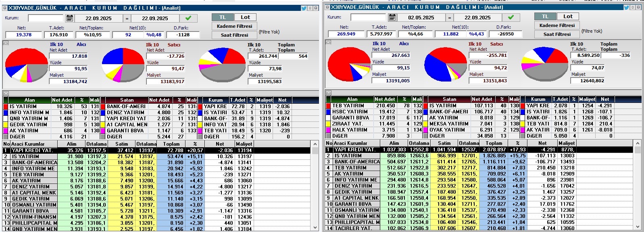Sort left table by Toplam column header
Viewport: 644px width, 232px height.
pos(171,144)
